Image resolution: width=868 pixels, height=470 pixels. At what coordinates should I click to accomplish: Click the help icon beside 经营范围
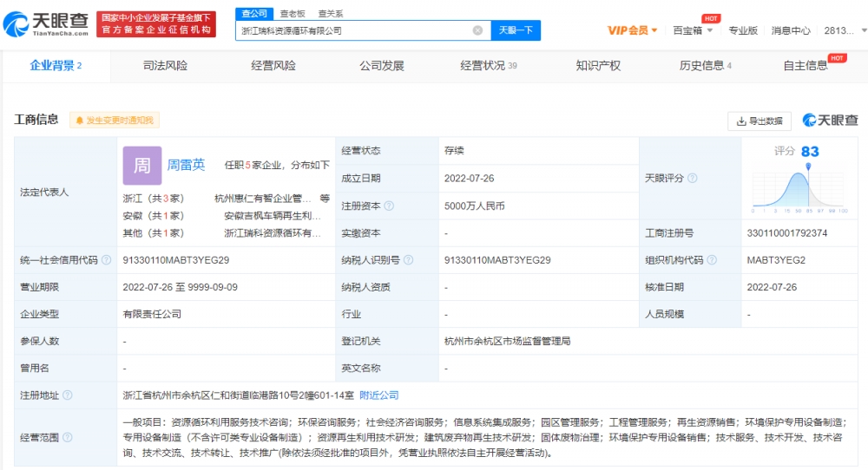pos(68,437)
